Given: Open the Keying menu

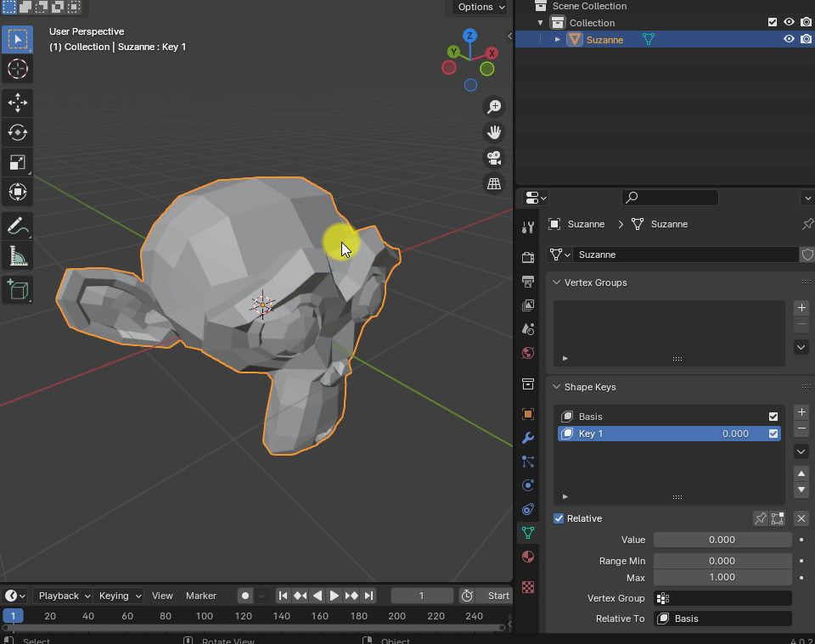Looking at the screenshot, I should click(x=120, y=596).
